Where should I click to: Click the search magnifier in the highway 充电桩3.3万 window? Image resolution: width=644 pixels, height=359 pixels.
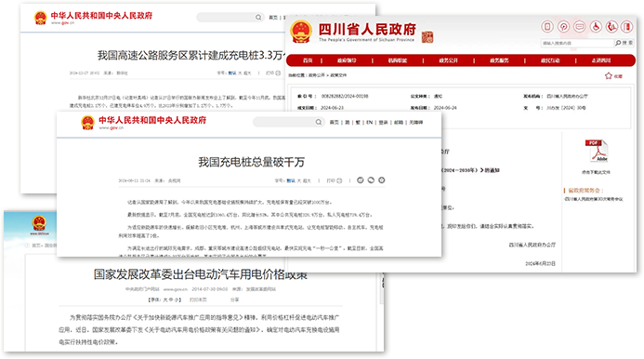click(x=258, y=18)
